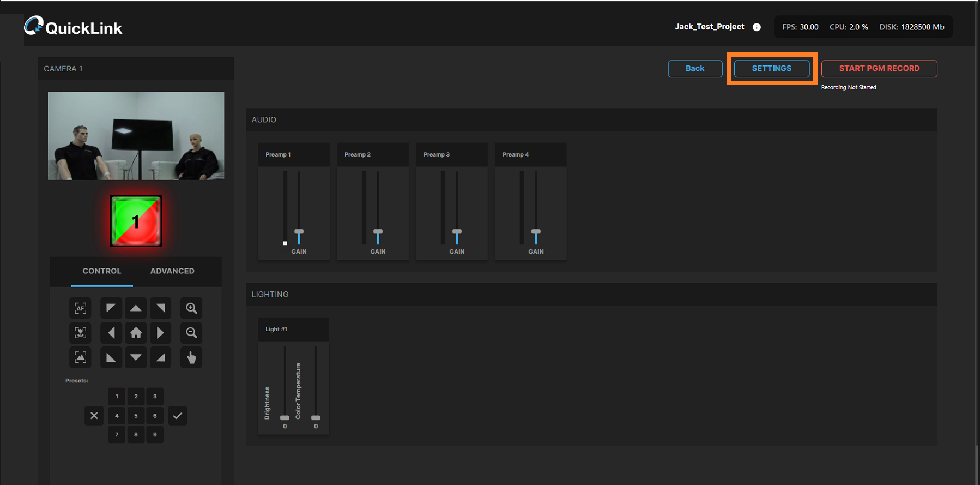Image resolution: width=980 pixels, height=485 pixels.
Task: Click the project info icon
Action: [757, 27]
